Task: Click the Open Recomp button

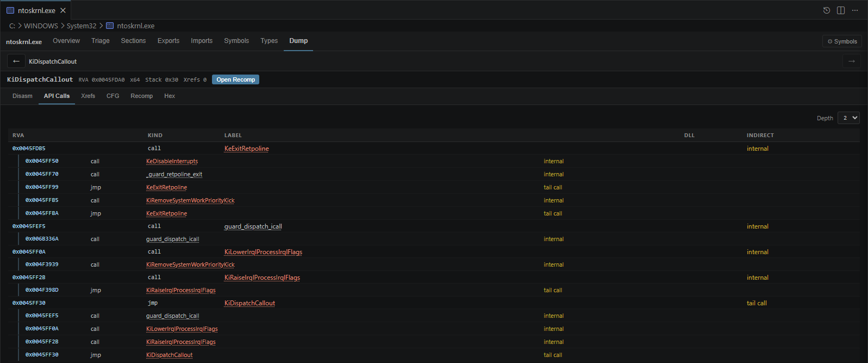Action: coord(235,79)
